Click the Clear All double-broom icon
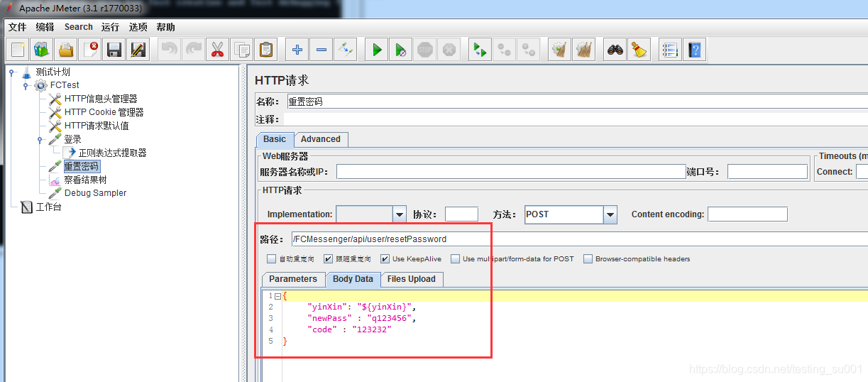The width and height of the screenshot is (868, 382). 584,50
